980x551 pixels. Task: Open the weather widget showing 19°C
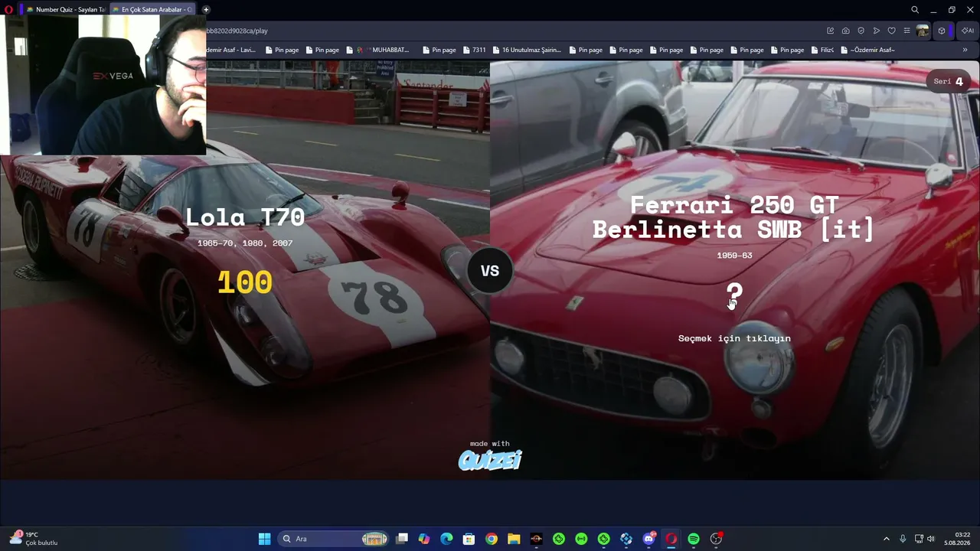click(x=34, y=539)
